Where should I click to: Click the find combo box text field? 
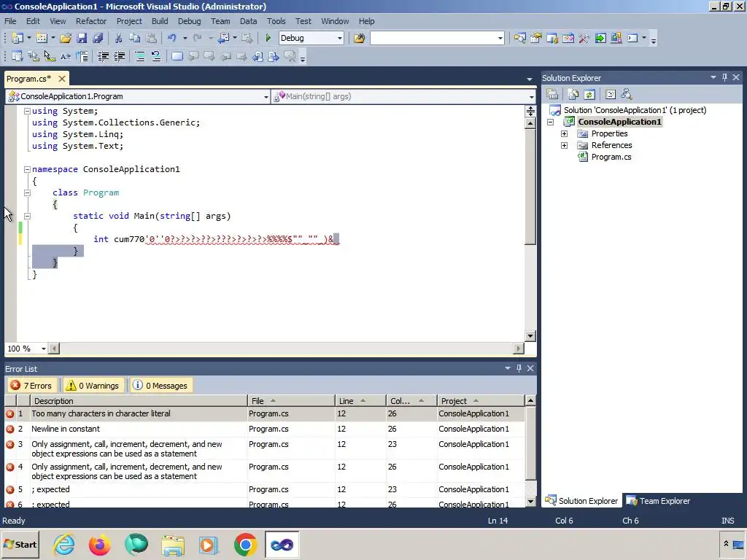coord(433,38)
